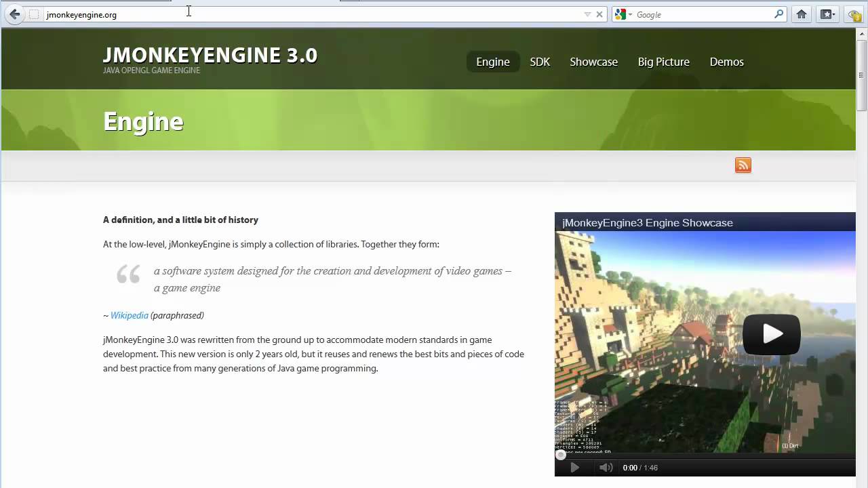This screenshot has width=868, height=488.
Task: Click inside the Google search box
Action: (x=703, y=14)
